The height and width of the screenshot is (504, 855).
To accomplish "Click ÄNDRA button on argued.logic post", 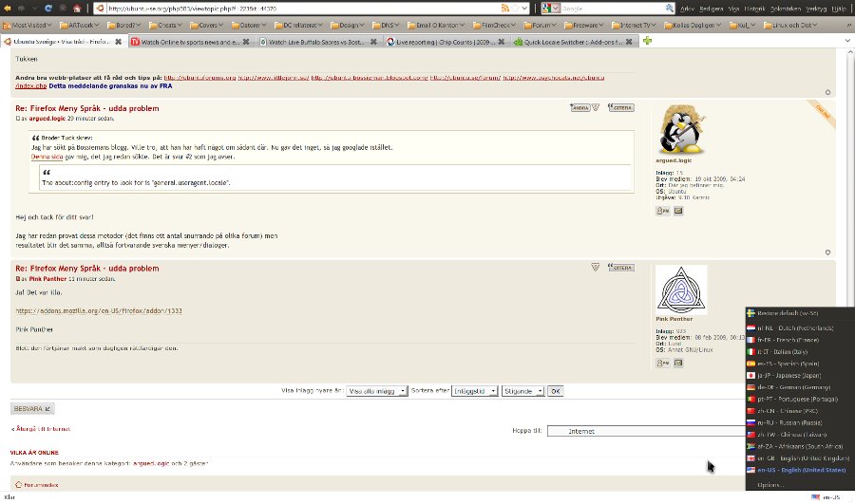I will [x=579, y=107].
